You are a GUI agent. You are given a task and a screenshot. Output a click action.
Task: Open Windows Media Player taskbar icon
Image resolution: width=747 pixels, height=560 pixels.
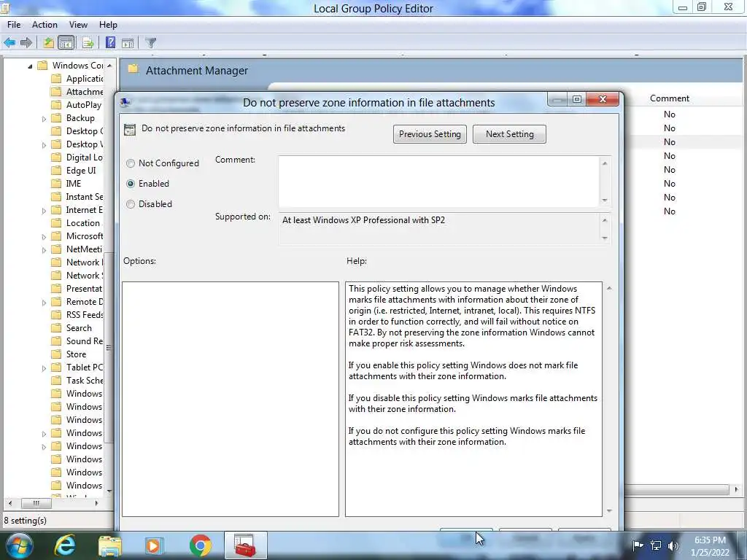[x=155, y=545]
